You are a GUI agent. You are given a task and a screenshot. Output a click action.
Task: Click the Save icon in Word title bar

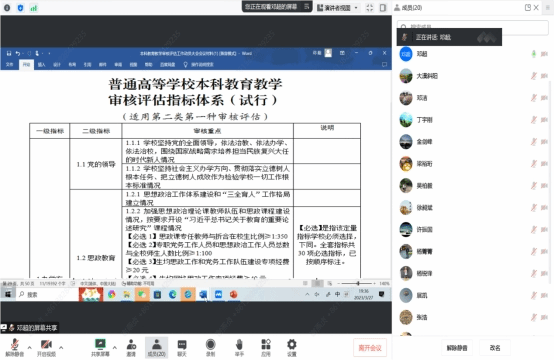(9, 53)
